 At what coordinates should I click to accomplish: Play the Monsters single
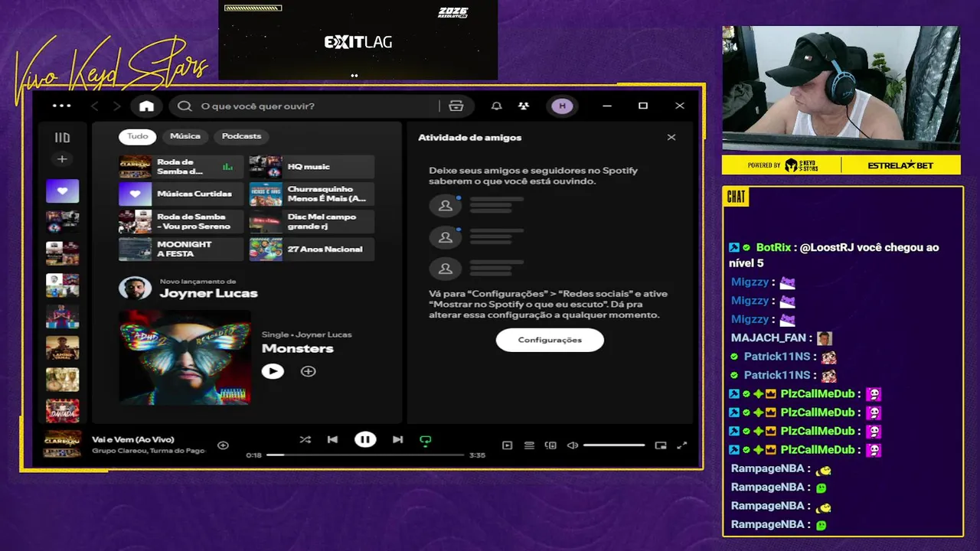coord(273,371)
